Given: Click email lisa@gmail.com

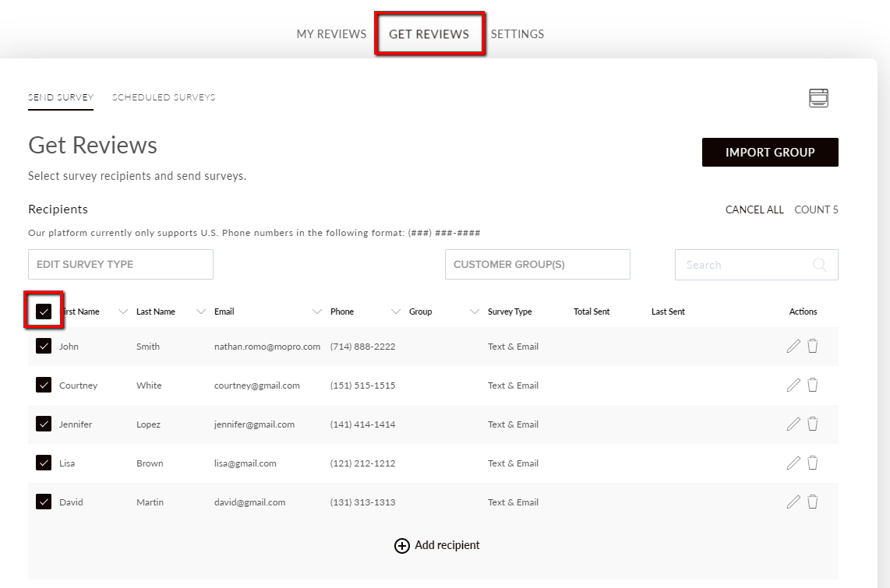Looking at the screenshot, I should 245,463.
